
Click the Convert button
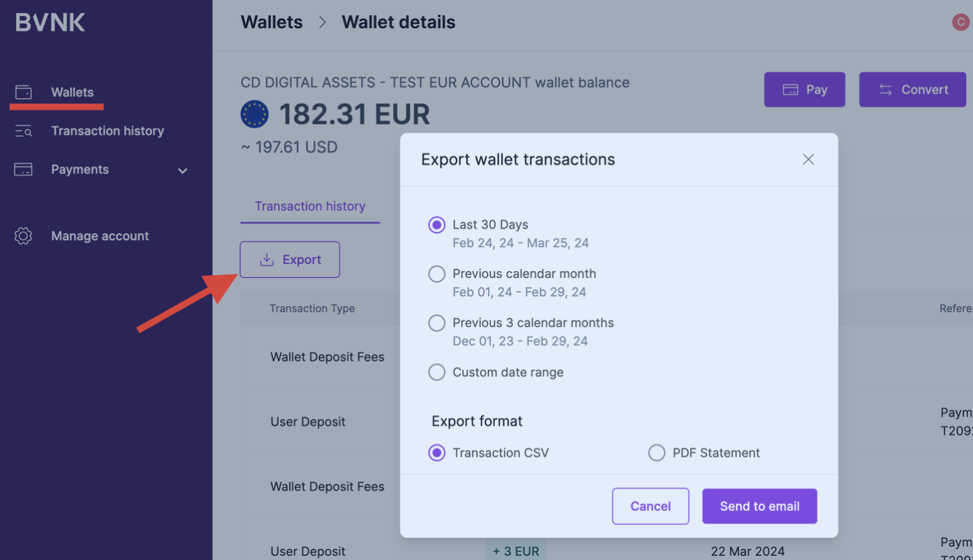(x=912, y=90)
